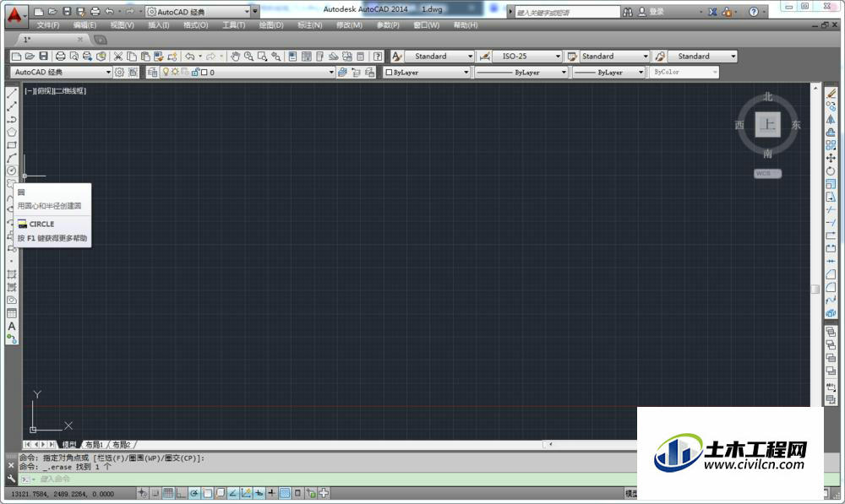Toggle Grid Display in status bar
This screenshot has height=504, width=845.
coord(168,493)
